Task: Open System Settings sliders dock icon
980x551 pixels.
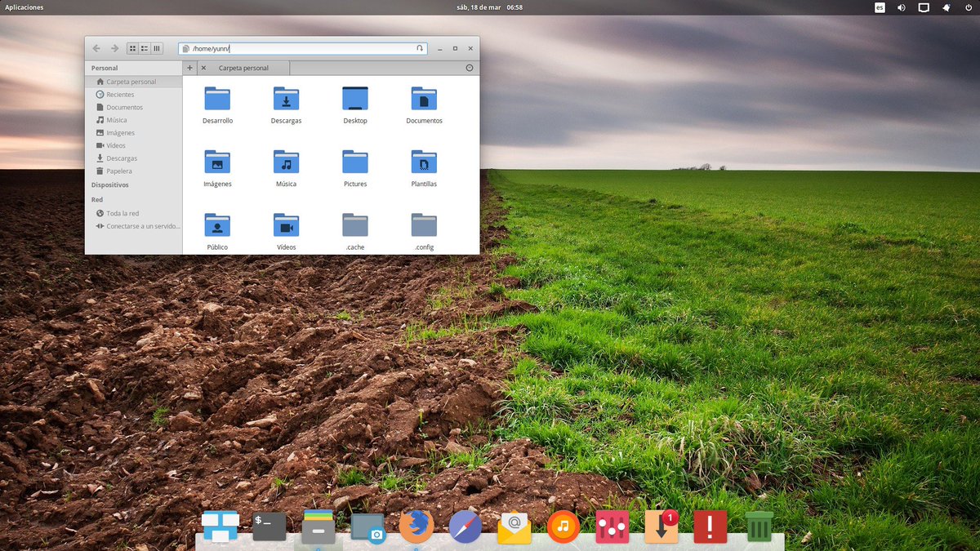Action: click(612, 527)
